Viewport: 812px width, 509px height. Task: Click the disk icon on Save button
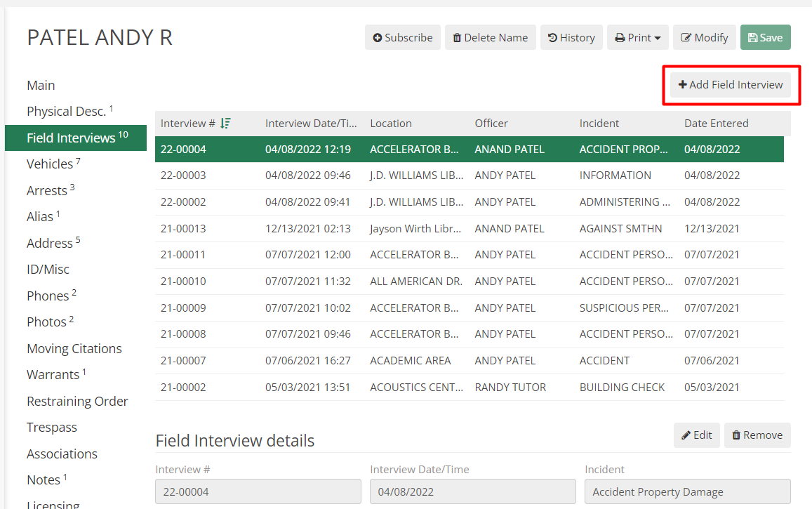coord(753,37)
